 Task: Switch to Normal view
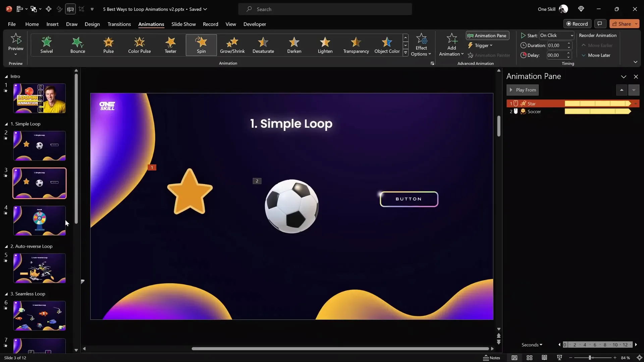click(514, 358)
